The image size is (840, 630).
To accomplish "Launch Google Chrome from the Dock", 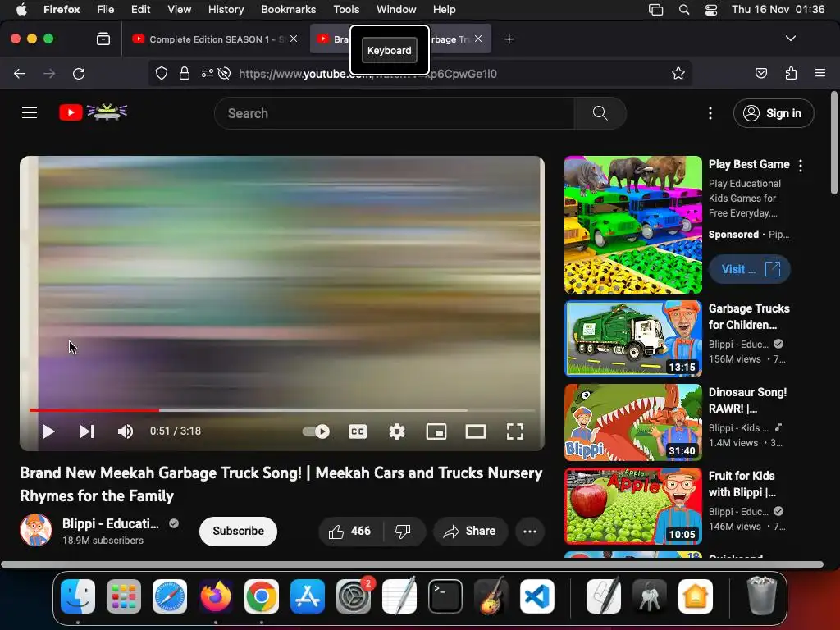I will pyautogui.click(x=262, y=596).
